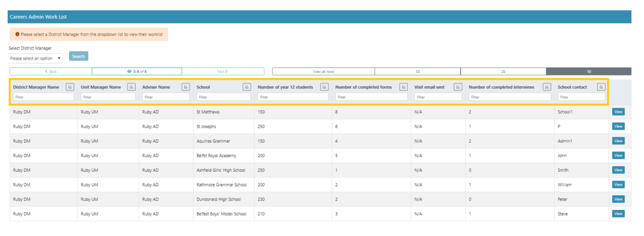Sort by Adviser Name column icon

(185, 87)
